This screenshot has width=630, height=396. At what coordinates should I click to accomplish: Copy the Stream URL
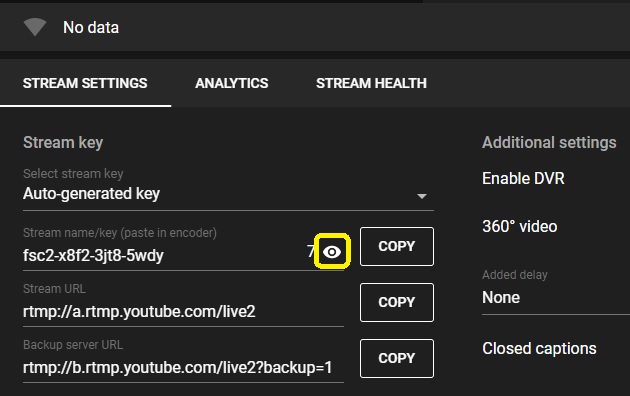click(397, 302)
